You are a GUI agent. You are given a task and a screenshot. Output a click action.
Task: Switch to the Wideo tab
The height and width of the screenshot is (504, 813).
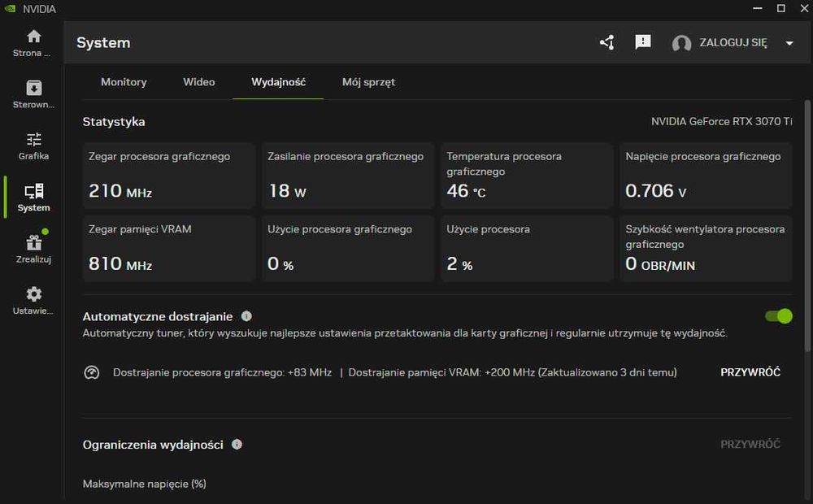199,82
